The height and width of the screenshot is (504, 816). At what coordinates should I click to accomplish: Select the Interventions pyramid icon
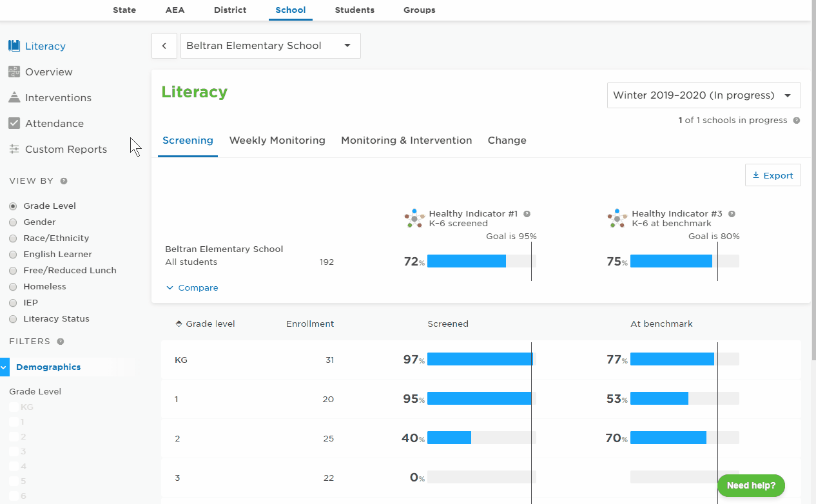[14, 97]
